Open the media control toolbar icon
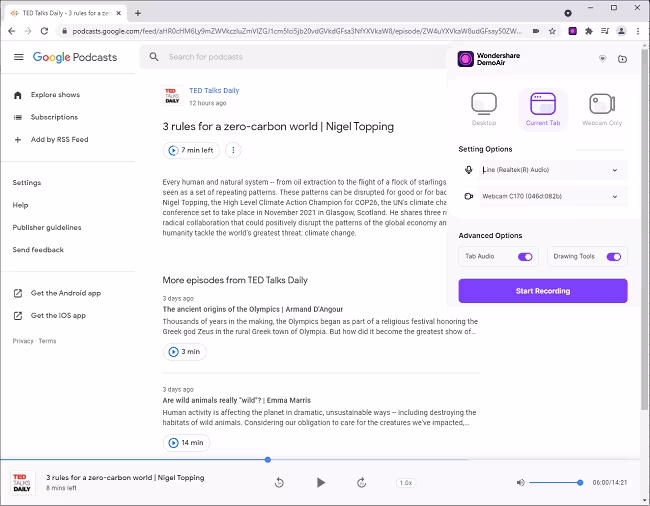 click(605, 31)
